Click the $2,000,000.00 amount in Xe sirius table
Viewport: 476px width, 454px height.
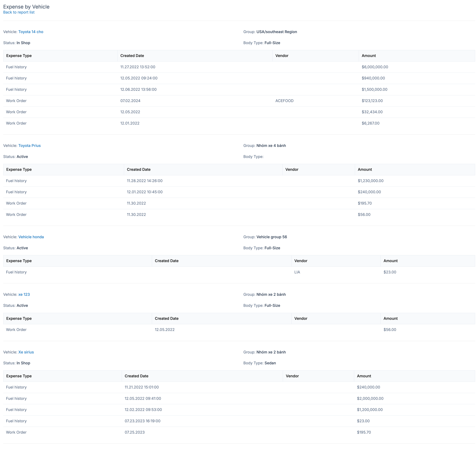[370, 398]
